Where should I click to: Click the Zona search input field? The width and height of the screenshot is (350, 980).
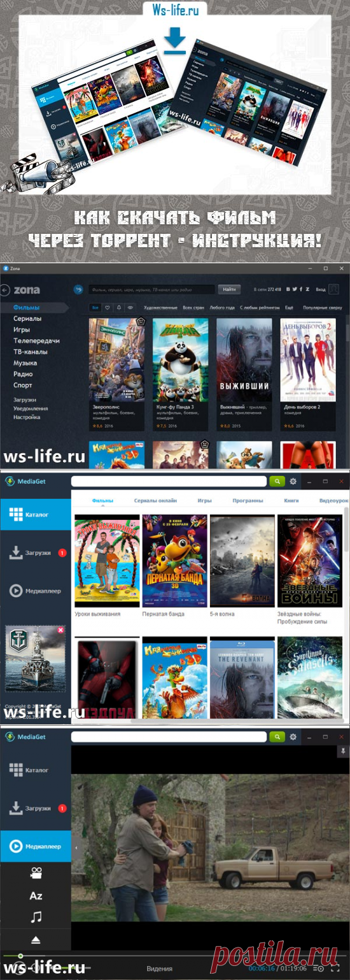coord(152,289)
